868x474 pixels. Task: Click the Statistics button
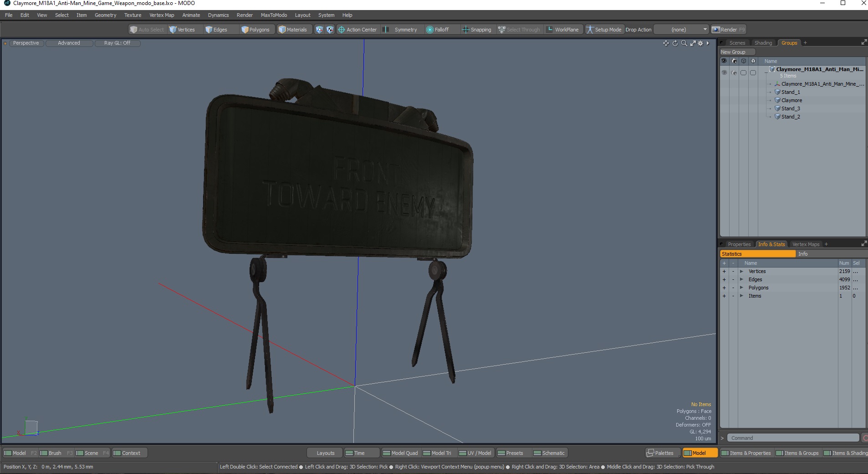point(758,254)
